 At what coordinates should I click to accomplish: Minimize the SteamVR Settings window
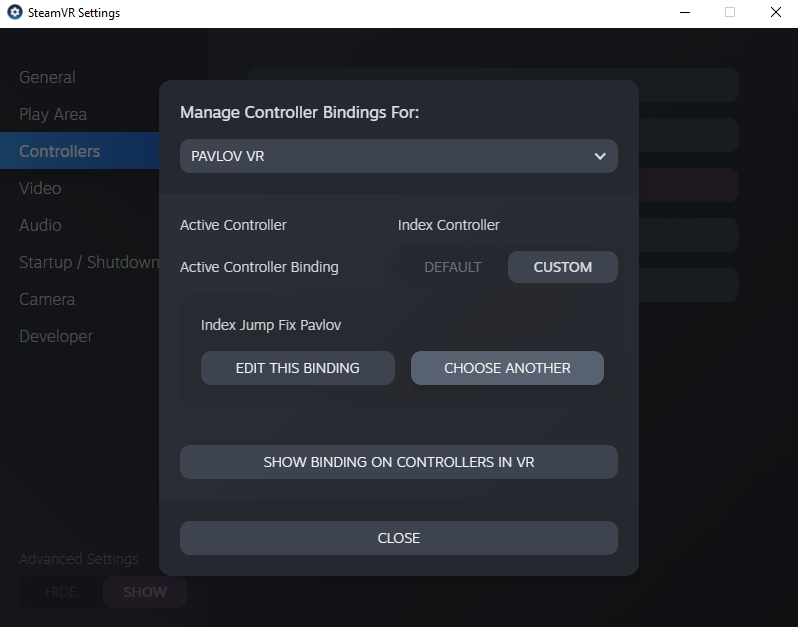tap(683, 13)
